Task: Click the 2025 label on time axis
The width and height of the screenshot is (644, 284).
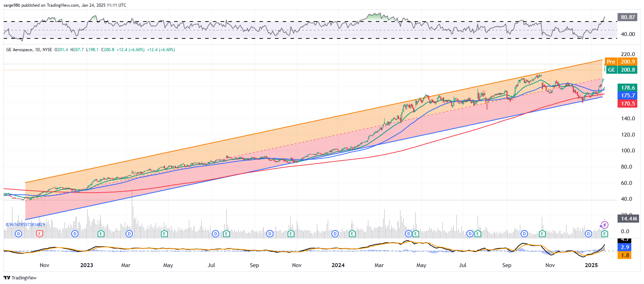Action: (x=591, y=265)
